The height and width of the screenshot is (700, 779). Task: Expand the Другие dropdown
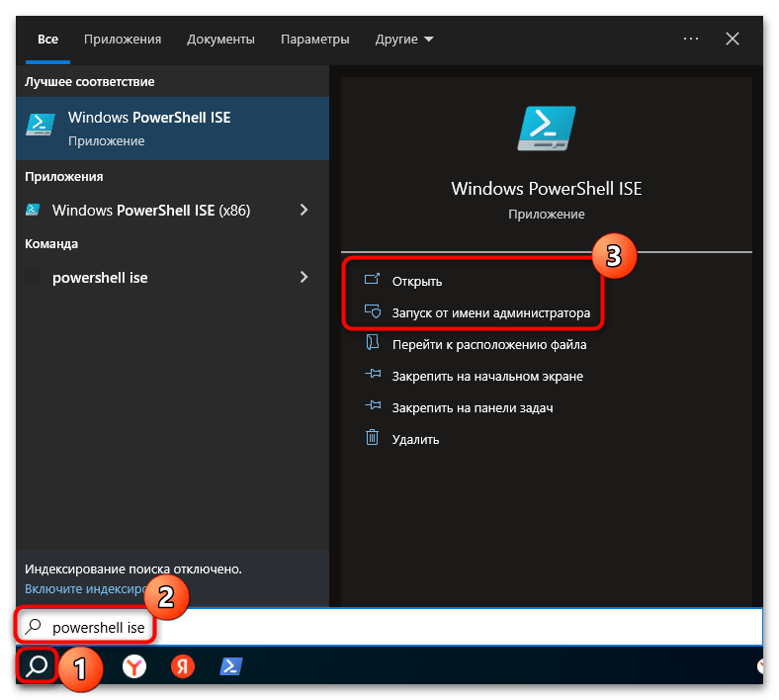404,40
